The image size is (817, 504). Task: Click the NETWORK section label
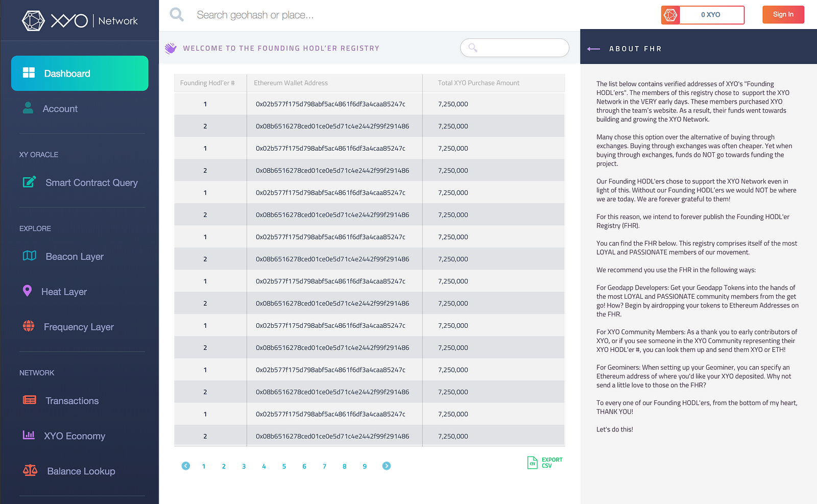[x=37, y=373]
